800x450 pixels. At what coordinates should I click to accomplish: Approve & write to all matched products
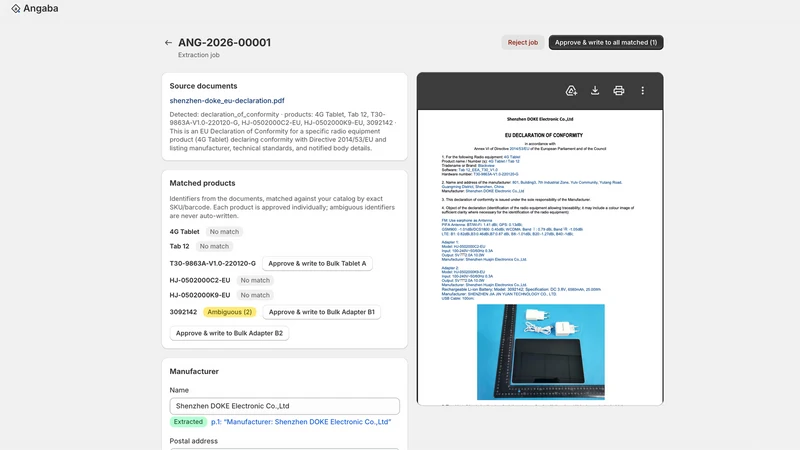606,42
